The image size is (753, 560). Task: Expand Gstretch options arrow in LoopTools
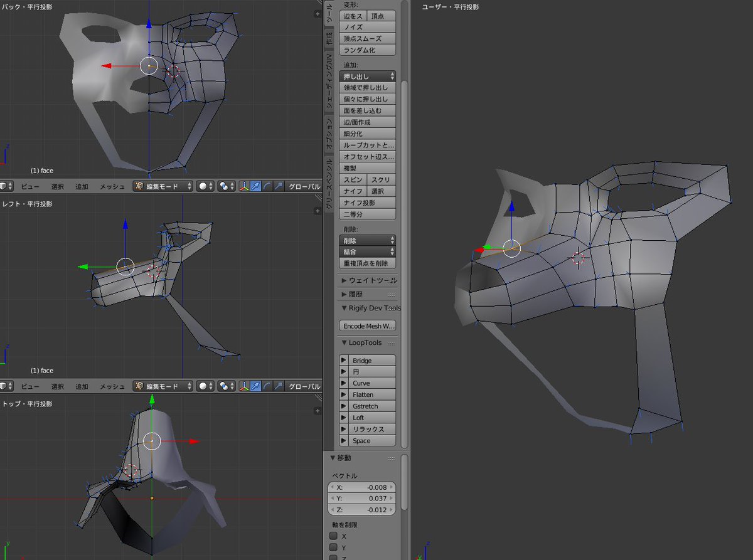pos(343,406)
